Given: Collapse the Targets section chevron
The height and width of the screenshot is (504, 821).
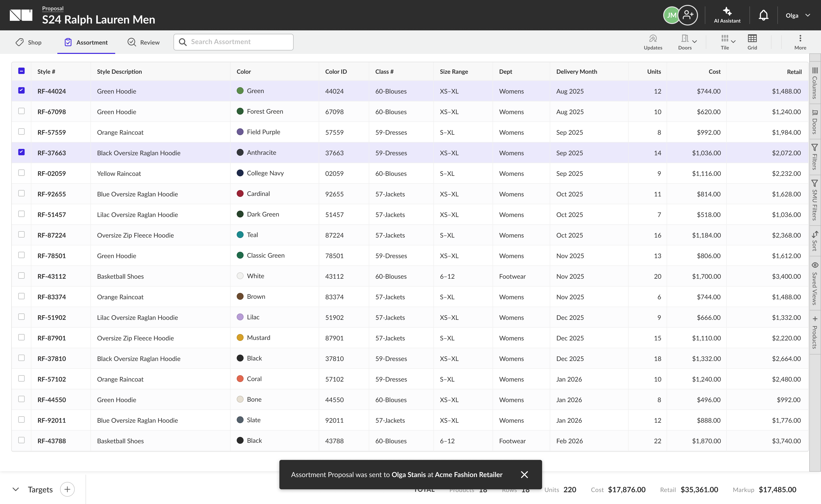Looking at the screenshot, I should pos(15,489).
